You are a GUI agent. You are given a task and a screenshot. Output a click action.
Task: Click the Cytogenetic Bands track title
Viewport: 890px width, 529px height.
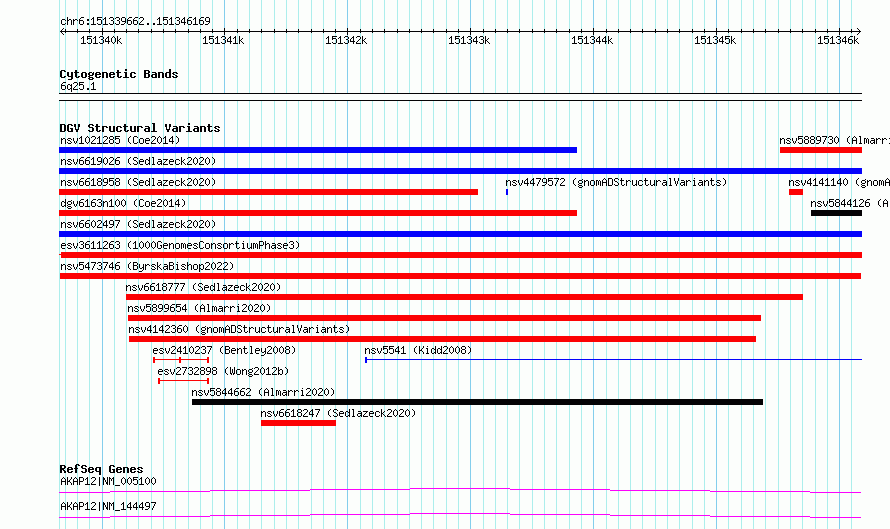(x=119, y=74)
